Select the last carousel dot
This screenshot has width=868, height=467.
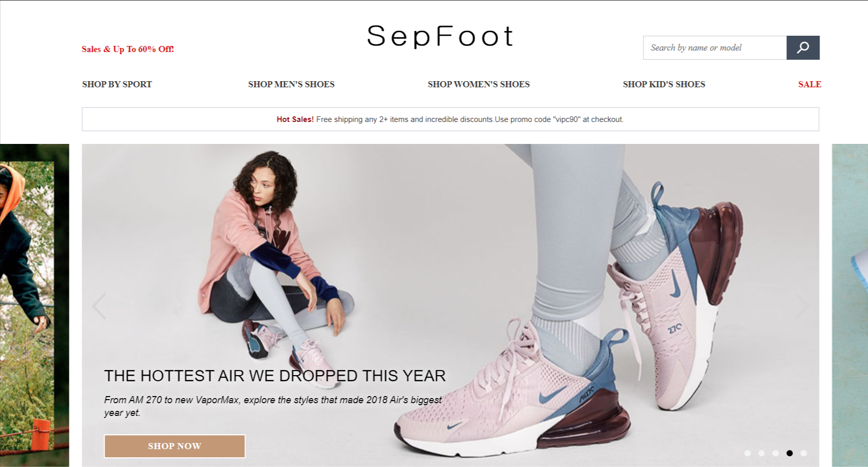(x=804, y=453)
